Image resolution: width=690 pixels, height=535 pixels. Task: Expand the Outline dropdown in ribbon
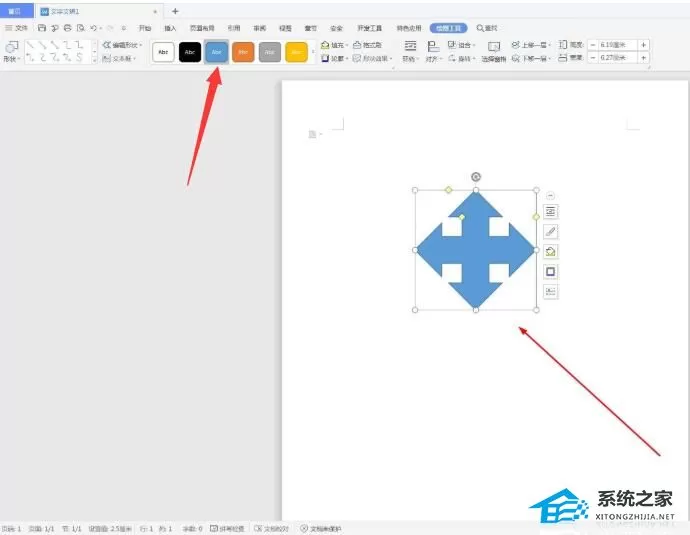click(334, 58)
